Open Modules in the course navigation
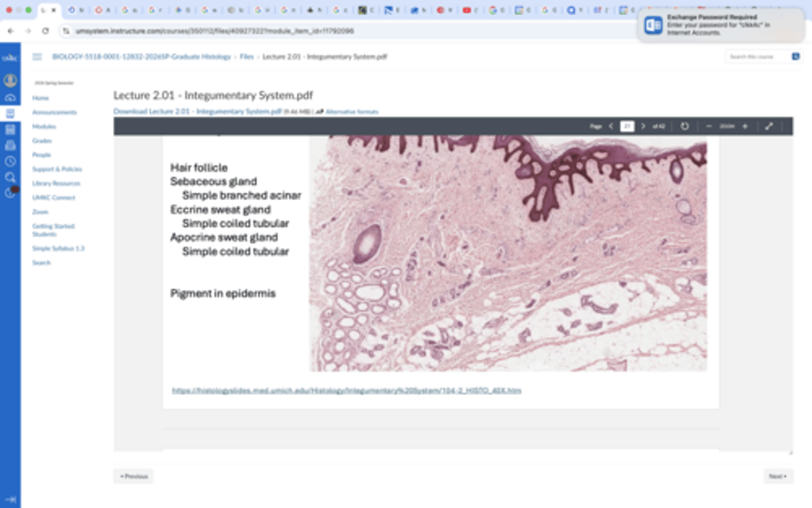Screen dimensions: 812x508 pyautogui.click(x=44, y=126)
